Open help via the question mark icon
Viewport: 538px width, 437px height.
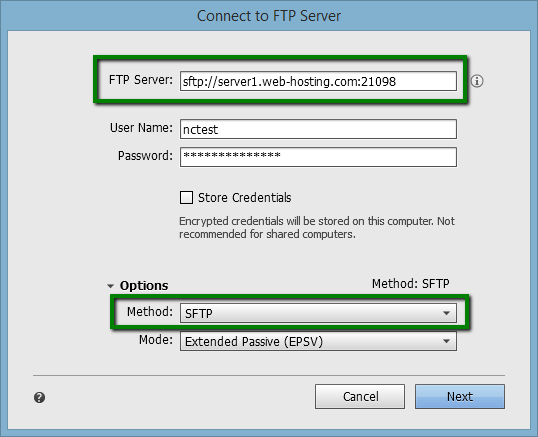39,397
